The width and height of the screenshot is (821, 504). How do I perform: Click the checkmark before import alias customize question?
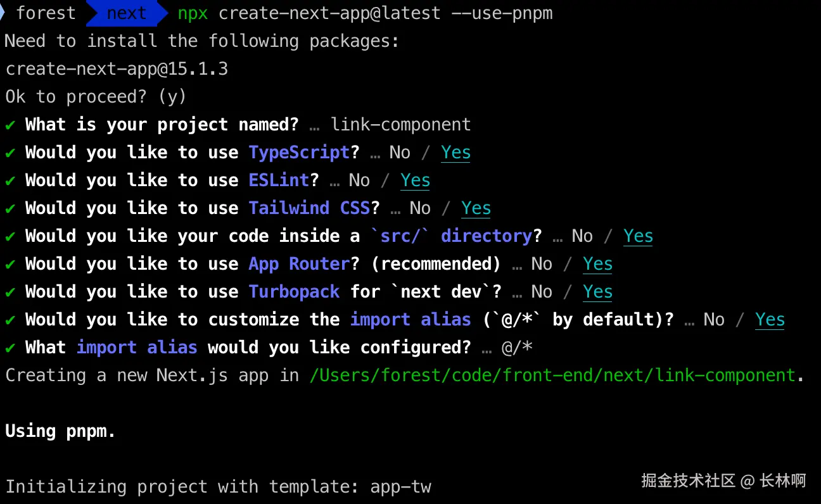click(x=10, y=320)
